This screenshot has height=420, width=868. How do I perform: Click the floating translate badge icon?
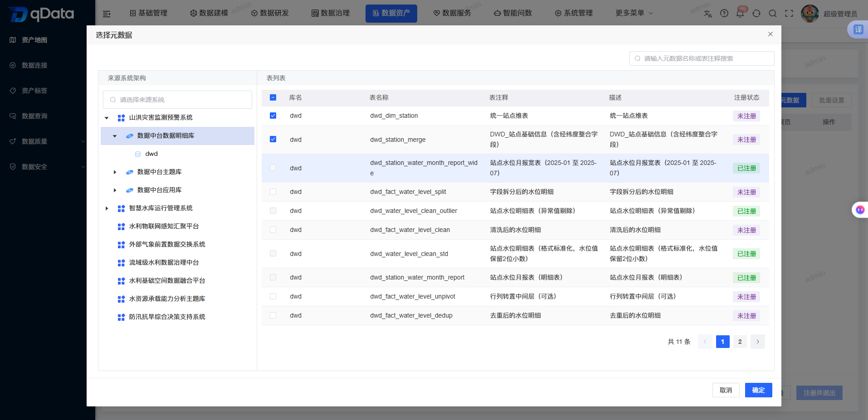point(858,29)
